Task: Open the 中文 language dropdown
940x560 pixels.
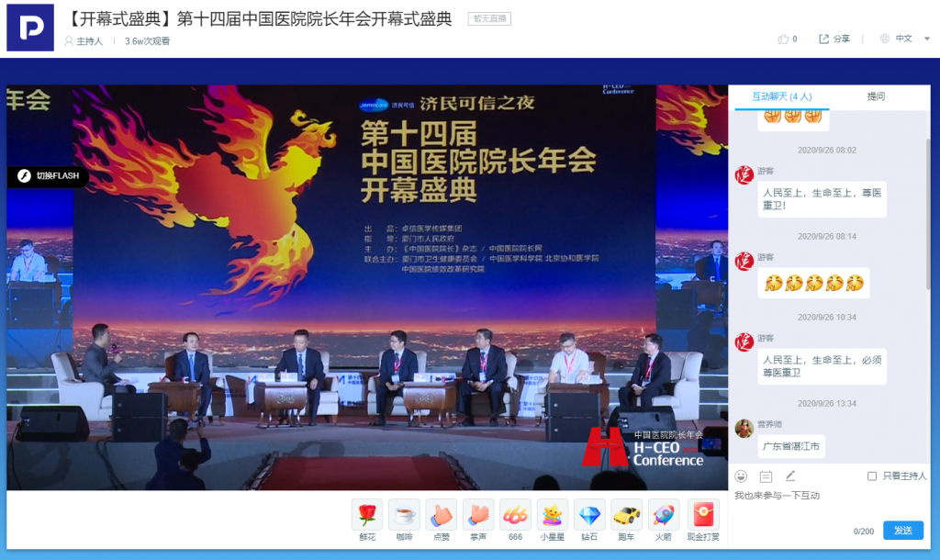Action: pyautogui.click(x=904, y=39)
